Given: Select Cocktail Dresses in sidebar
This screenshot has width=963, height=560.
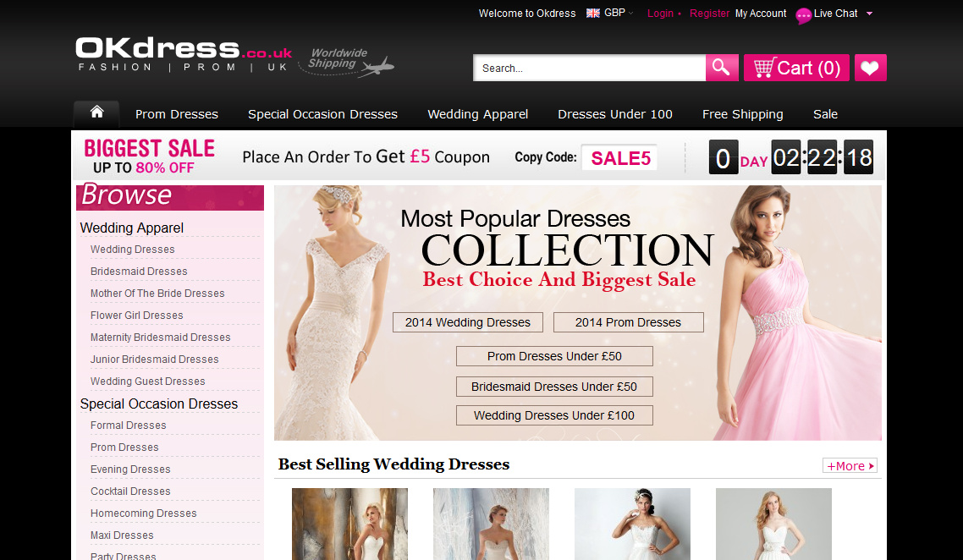Looking at the screenshot, I should click(x=131, y=491).
